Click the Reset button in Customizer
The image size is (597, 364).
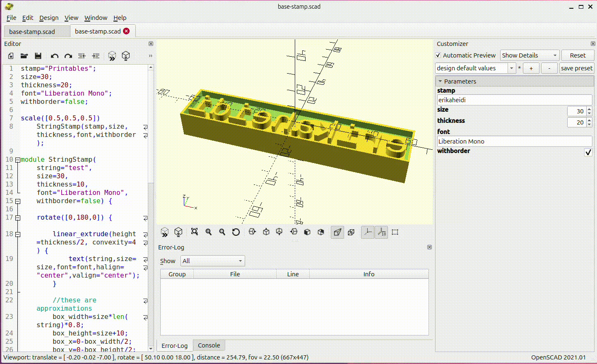coord(578,55)
